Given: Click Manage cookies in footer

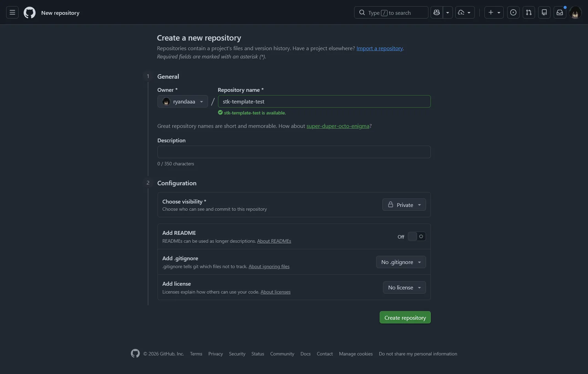Looking at the screenshot, I should tap(356, 354).
